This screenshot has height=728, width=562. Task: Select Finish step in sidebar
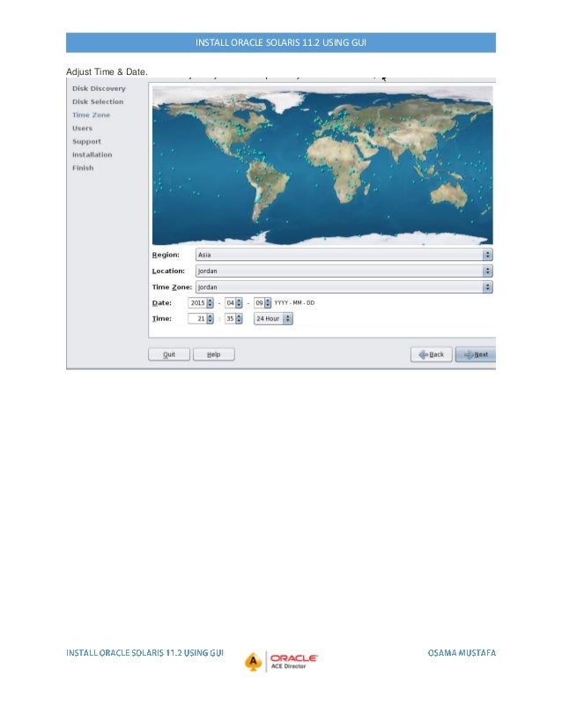83,167
